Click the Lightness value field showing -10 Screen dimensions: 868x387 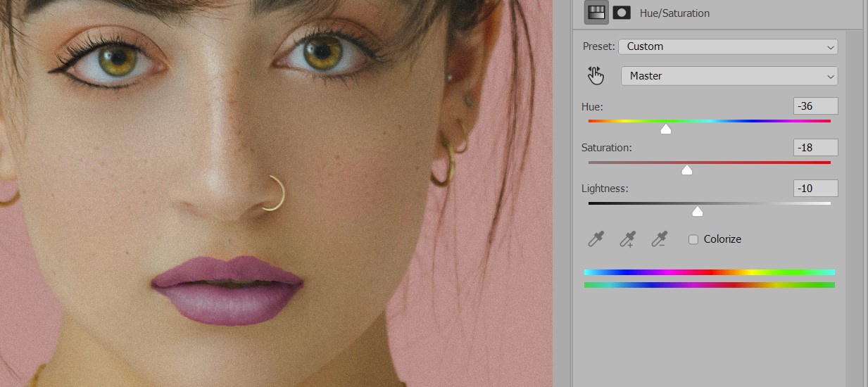coord(815,188)
